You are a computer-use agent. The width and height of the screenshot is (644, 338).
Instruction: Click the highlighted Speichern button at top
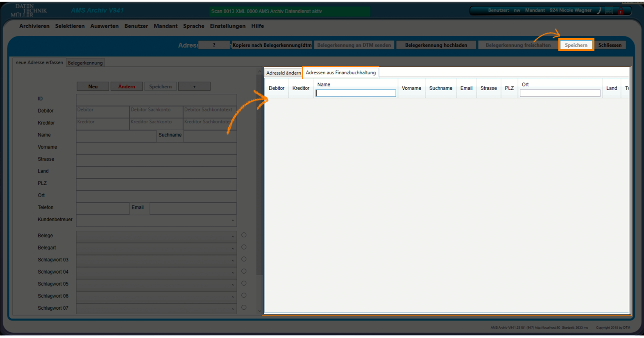(576, 45)
